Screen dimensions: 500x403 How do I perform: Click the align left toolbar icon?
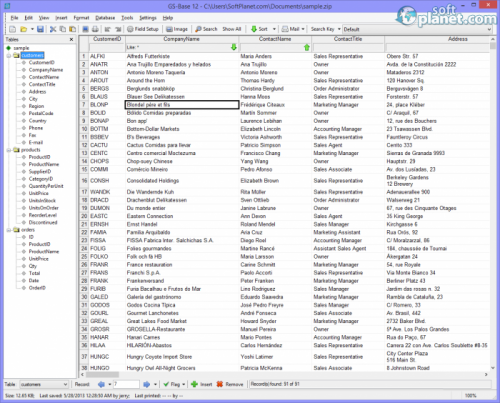coord(107,29)
